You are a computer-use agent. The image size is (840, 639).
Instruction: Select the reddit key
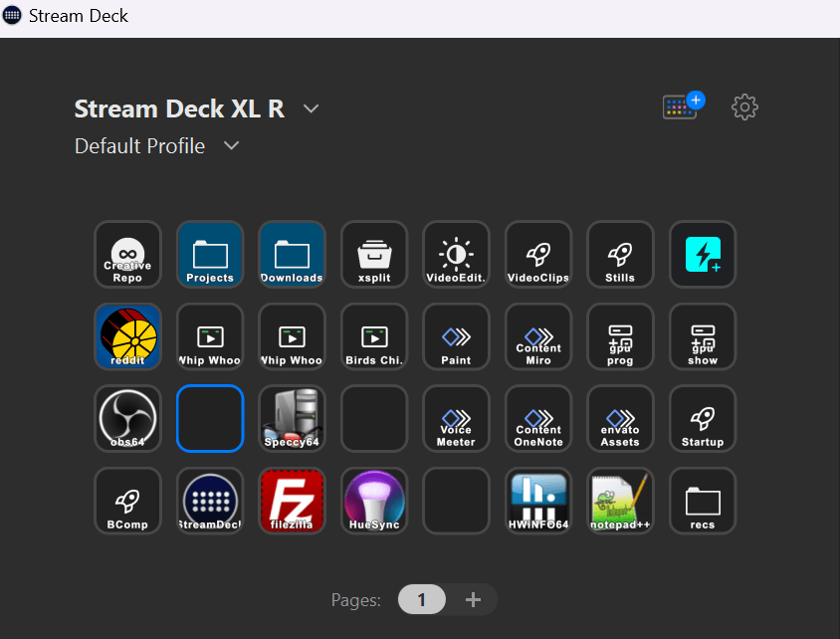(127, 336)
